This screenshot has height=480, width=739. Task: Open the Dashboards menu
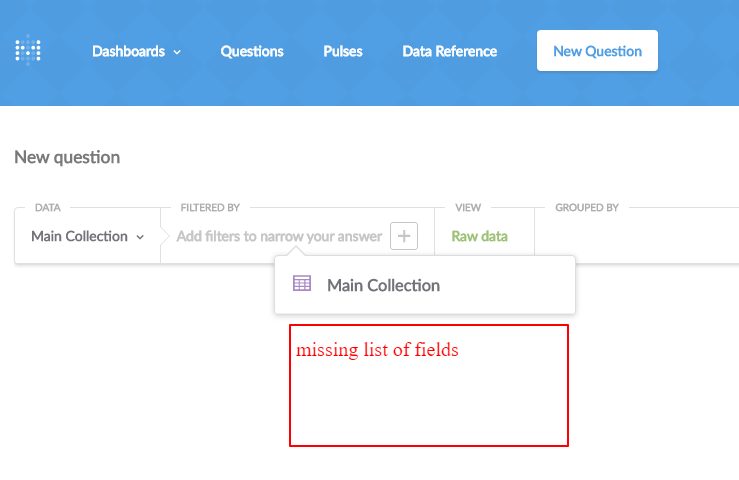coord(136,51)
